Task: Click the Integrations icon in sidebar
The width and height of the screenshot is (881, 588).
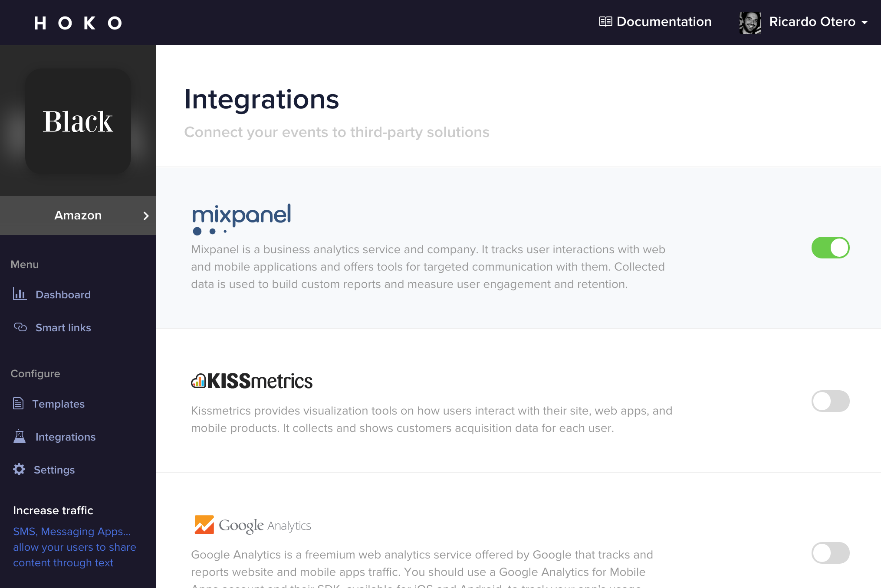Action: [x=20, y=436]
